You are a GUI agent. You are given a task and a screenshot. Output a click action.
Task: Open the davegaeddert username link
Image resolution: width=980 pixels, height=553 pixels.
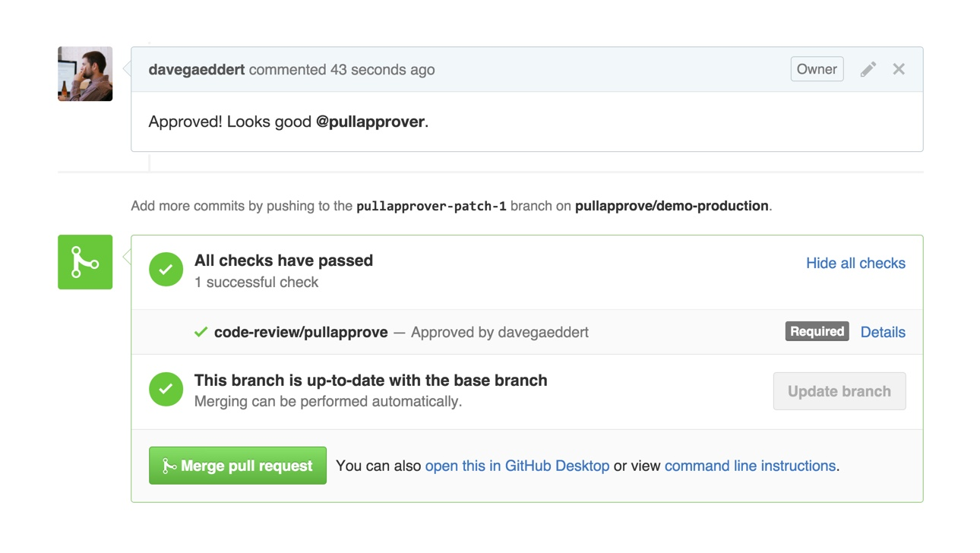pyautogui.click(x=197, y=69)
